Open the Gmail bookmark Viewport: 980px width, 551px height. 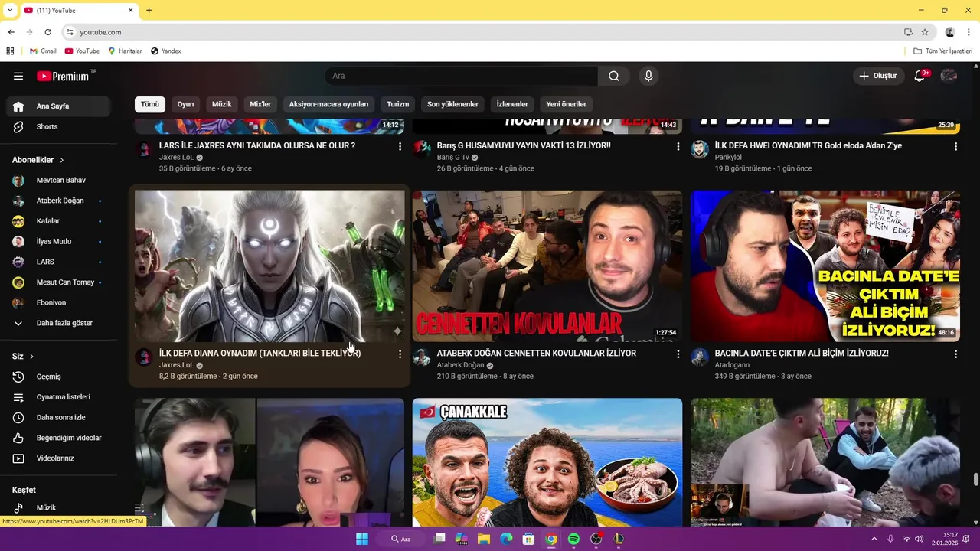click(43, 51)
